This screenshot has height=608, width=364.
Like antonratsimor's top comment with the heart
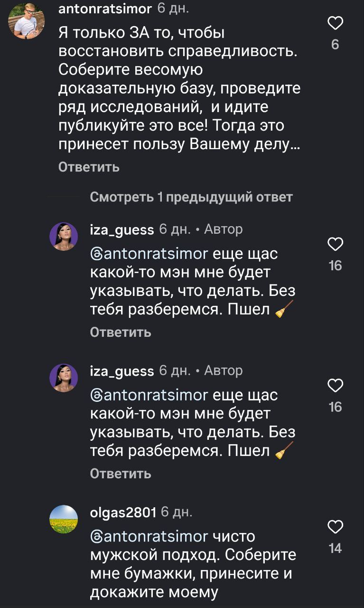tap(335, 23)
